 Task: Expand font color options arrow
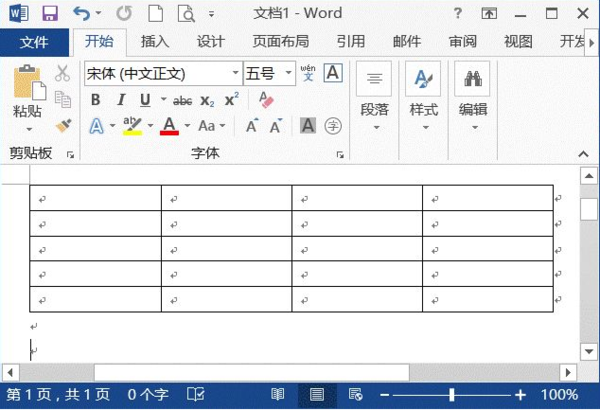187,126
